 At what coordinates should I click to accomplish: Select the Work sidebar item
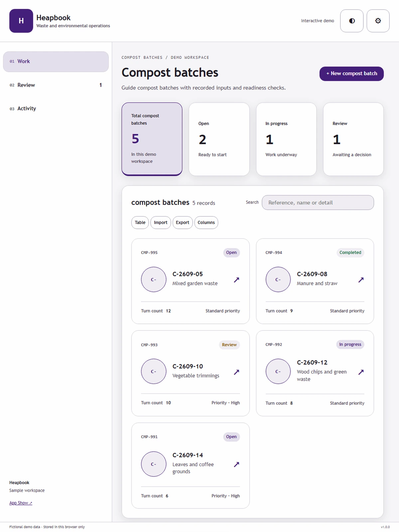[x=56, y=62]
